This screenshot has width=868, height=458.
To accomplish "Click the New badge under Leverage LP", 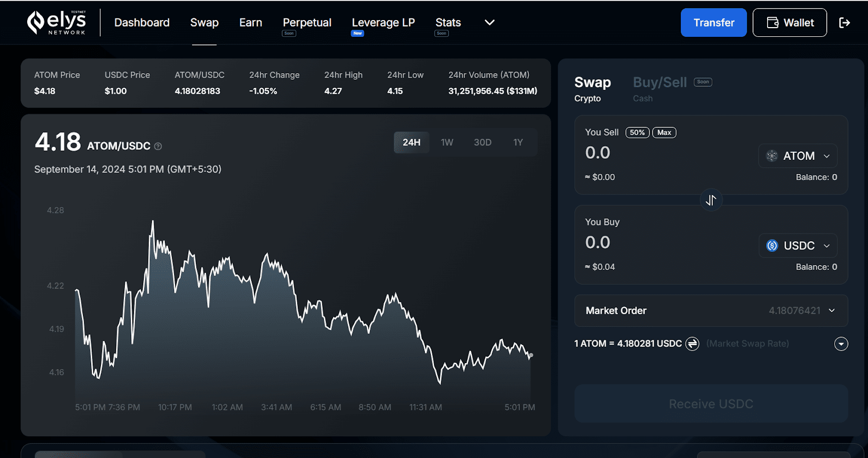I will pos(358,34).
